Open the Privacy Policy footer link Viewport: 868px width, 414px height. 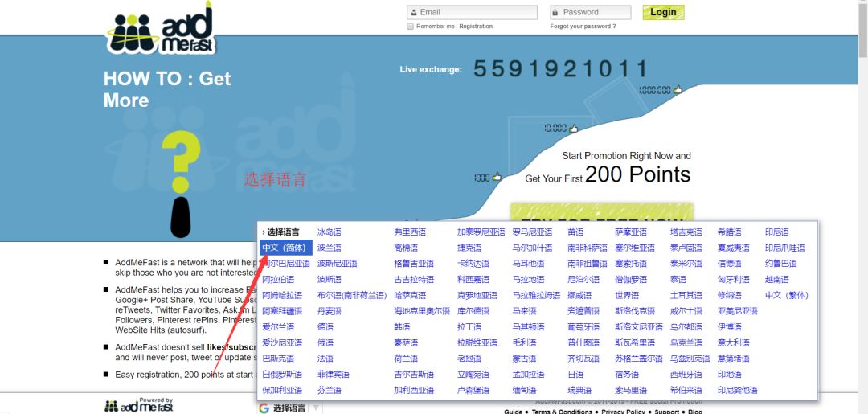tap(623, 411)
